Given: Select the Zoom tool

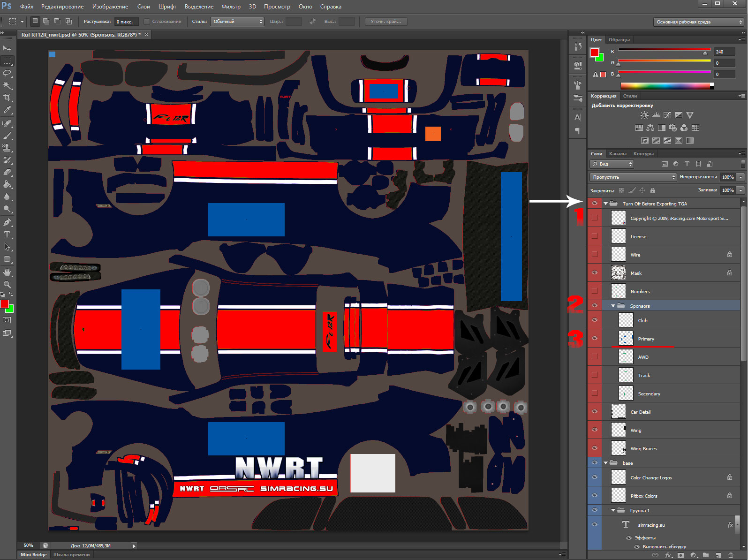Looking at the screenshot, I should [7, 285].
